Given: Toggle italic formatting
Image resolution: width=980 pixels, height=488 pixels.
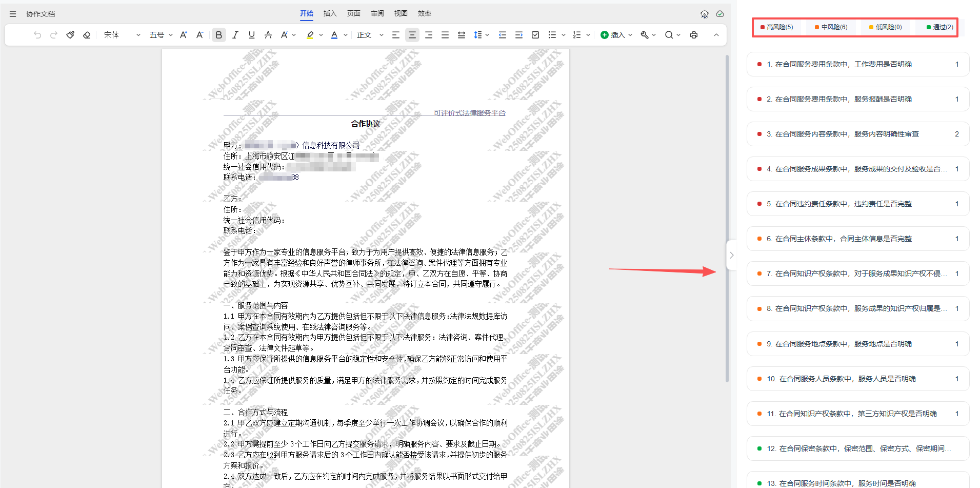Looking at the screenshot, I should point(235,35).
